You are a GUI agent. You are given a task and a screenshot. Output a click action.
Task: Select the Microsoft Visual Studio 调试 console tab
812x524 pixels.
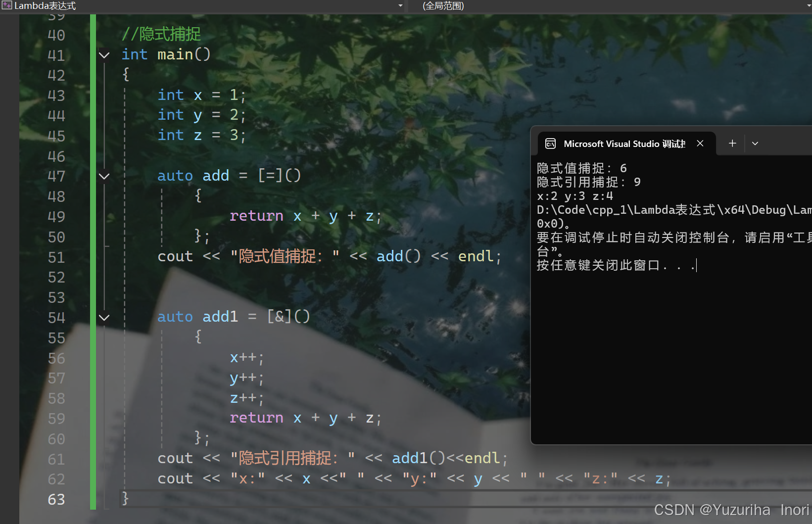pyautogui.click(x=626, y=143)
